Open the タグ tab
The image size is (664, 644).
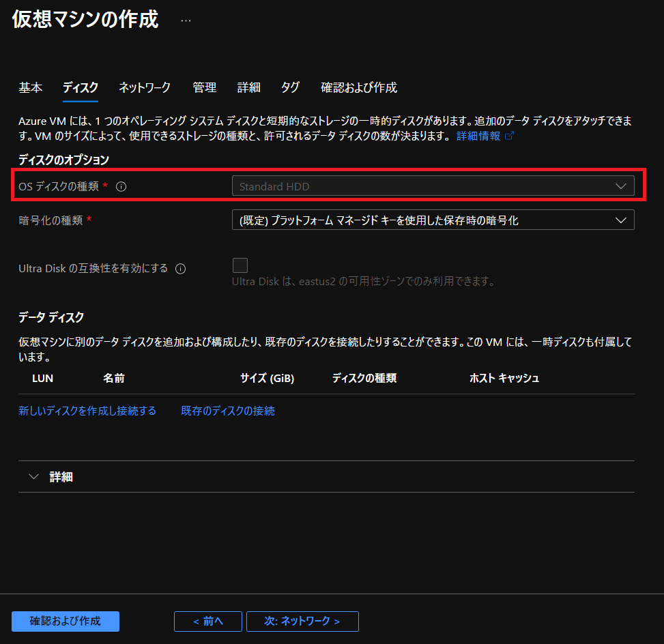(291, 87)
